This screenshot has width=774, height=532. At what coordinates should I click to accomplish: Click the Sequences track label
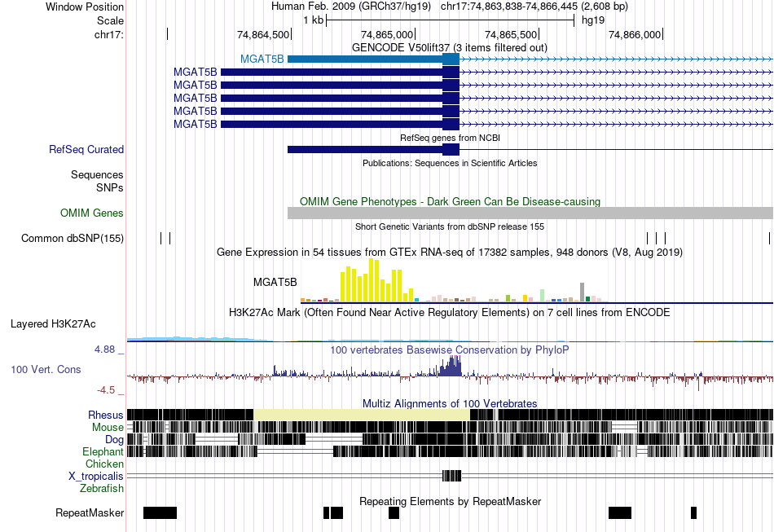point(97,174)
